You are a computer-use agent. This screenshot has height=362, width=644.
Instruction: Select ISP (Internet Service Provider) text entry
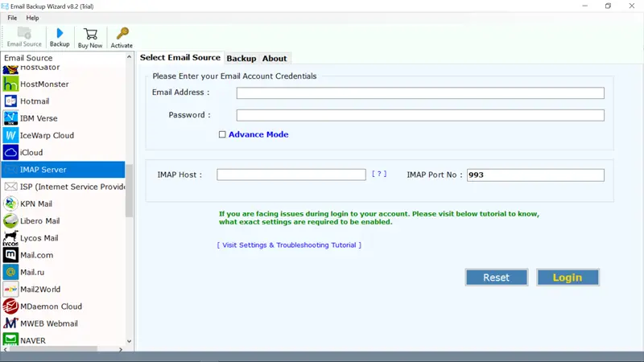(x=72, y=187)
